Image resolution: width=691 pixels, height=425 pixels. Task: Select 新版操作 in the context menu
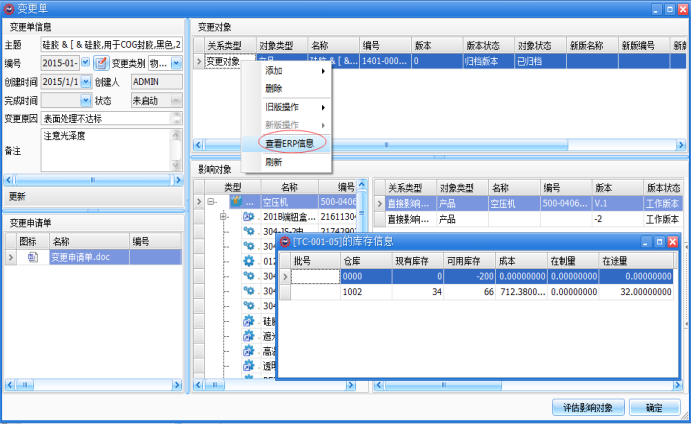coord(286,125)
